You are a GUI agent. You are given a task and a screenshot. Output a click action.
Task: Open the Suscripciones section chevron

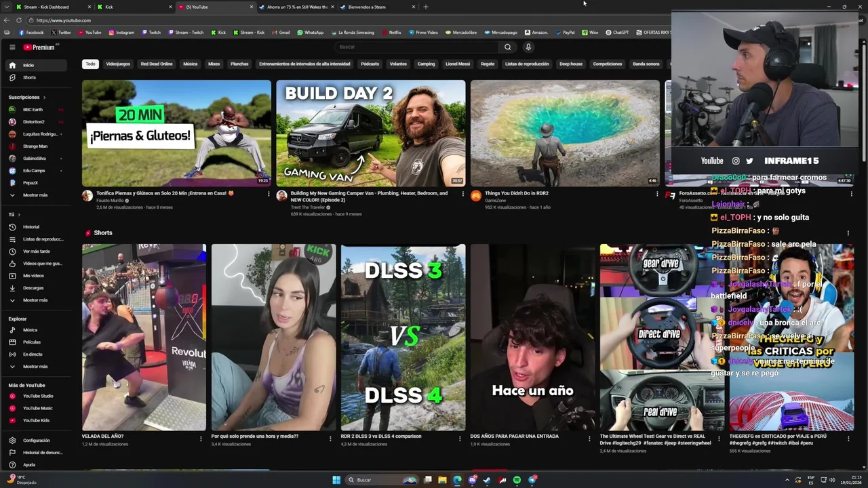(45, 97)
